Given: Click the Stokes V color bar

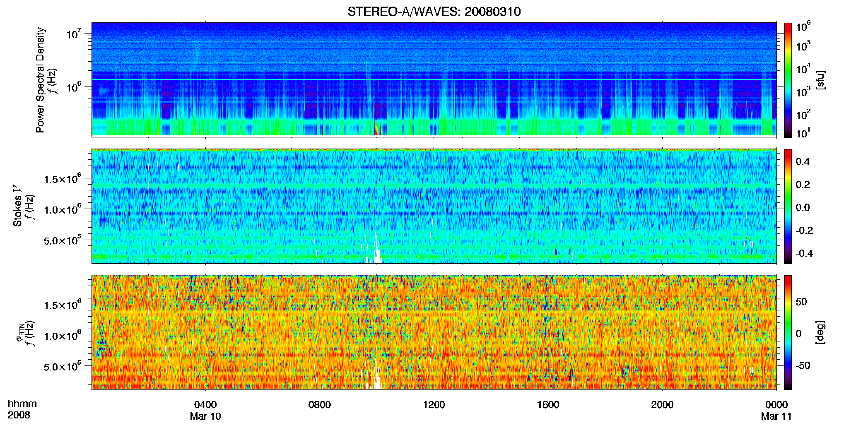Looking at the screenshot, I should click(x=788, y=206).
